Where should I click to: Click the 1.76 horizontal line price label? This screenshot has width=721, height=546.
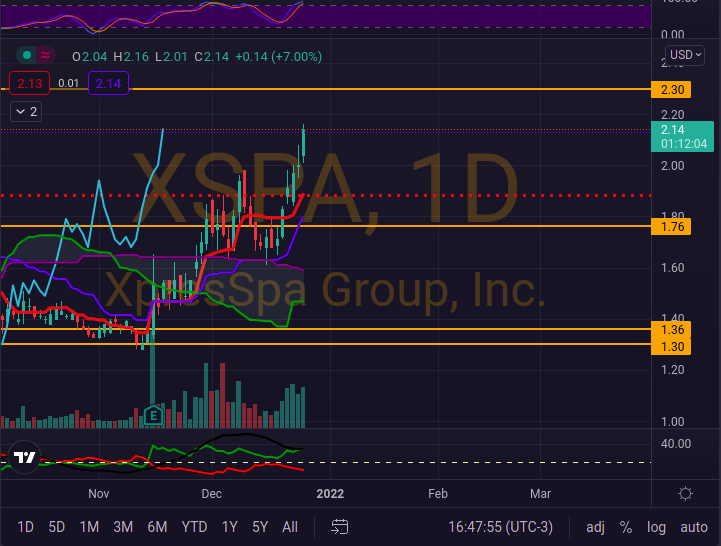[671, 226]
